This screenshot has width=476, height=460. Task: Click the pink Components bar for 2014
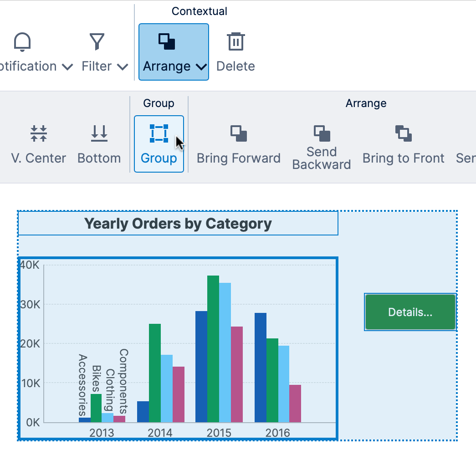(x=179, y=394)
